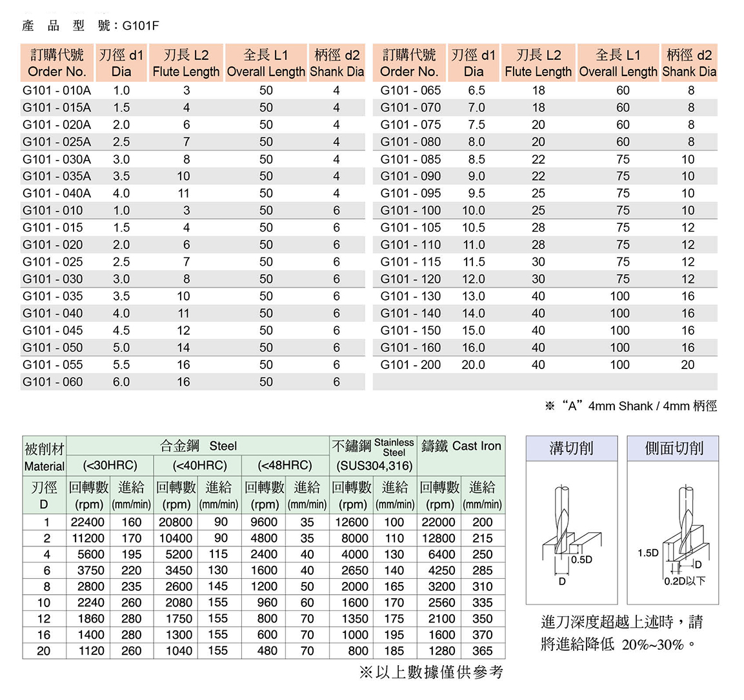Image resolution: width=744 pixels, height=700 pixels.
Task: Select order number G101 - 010A
Action: coord(56,90)
